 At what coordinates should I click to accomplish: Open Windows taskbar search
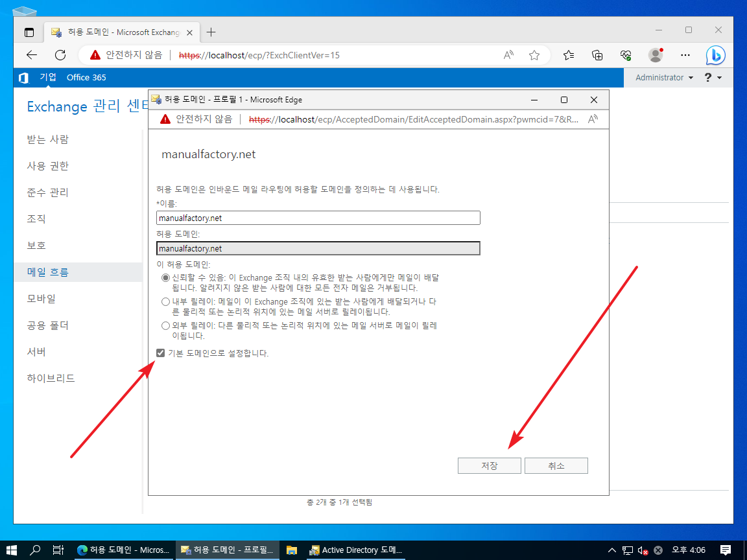[x=35, y=550]
